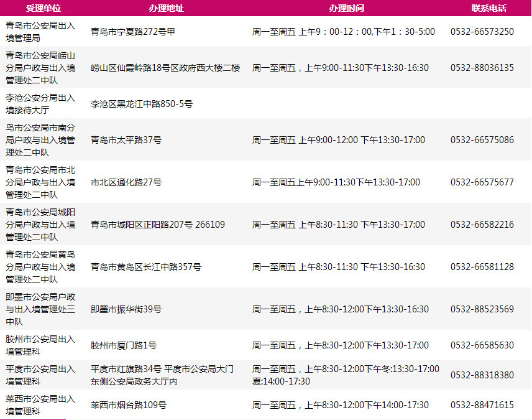Select 胶州 hours 上午8:30-12:00下午13:30-17:00
532x420 pixels.
click(367, 345)
